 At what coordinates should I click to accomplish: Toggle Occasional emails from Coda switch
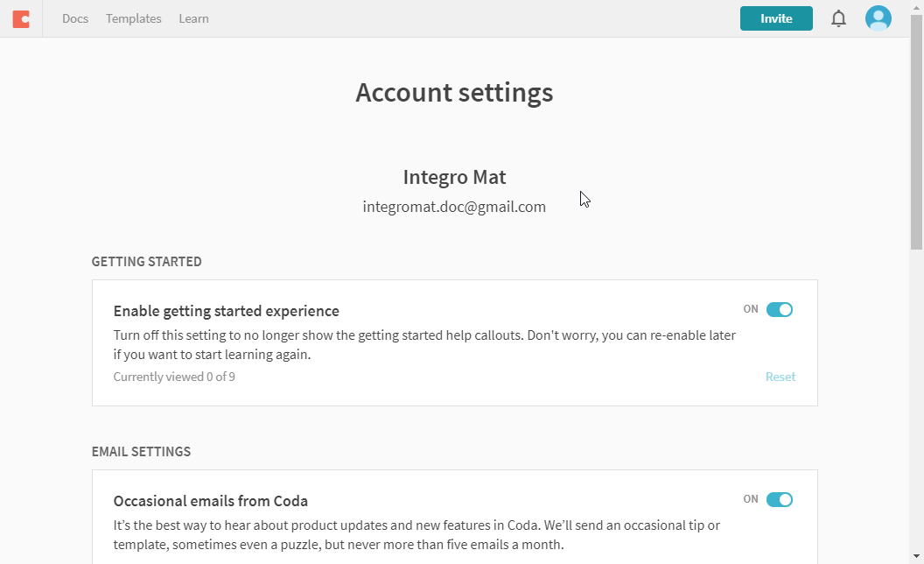[779, 500]
